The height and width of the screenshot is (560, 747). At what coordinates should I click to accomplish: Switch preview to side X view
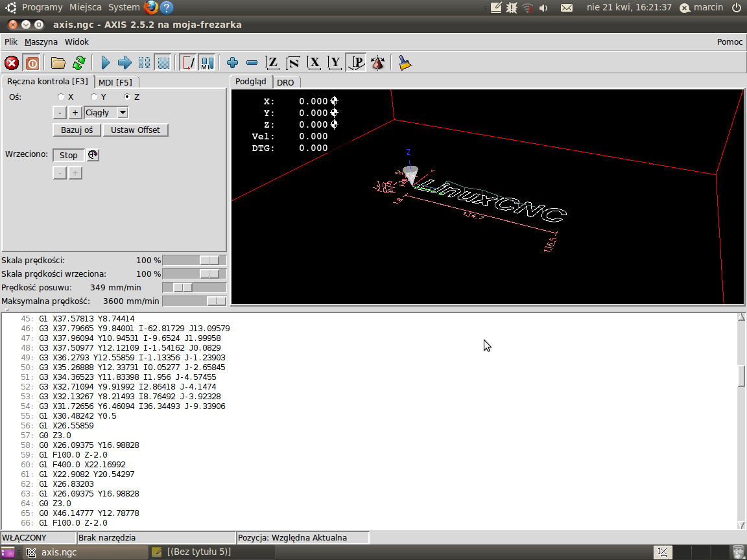tap(314, 63)
